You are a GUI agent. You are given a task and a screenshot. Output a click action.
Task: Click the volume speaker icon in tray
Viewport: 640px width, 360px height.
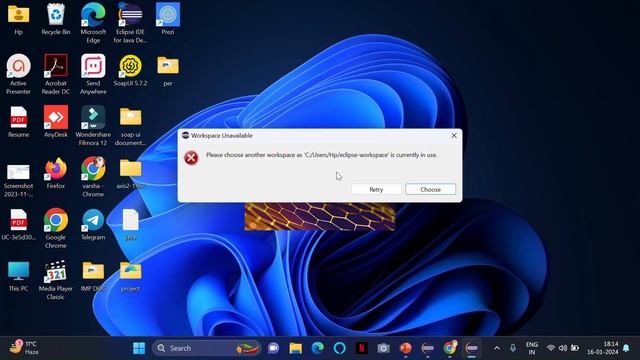(x=563, y=348)
